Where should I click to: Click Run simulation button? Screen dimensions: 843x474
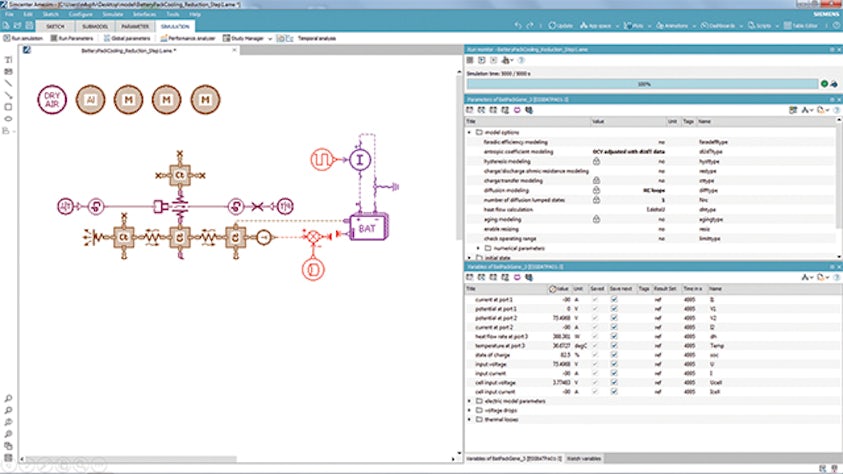click(x=23, y=38)
